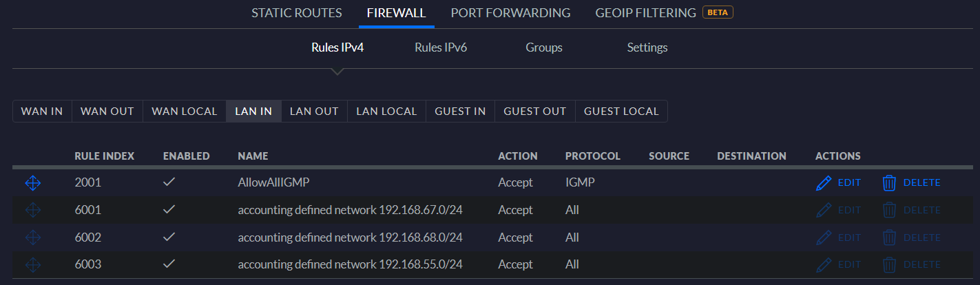The height and width of the screenshot is (285, 980).
Task: Sort table by Rule Index header
Action: pyautogui.click(x=104, y=156)
